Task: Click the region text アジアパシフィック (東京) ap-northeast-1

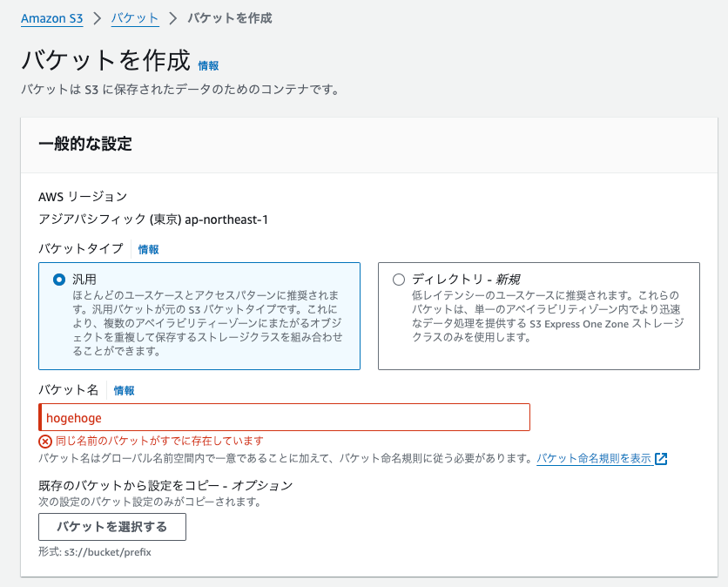Action: coord(153,219)
